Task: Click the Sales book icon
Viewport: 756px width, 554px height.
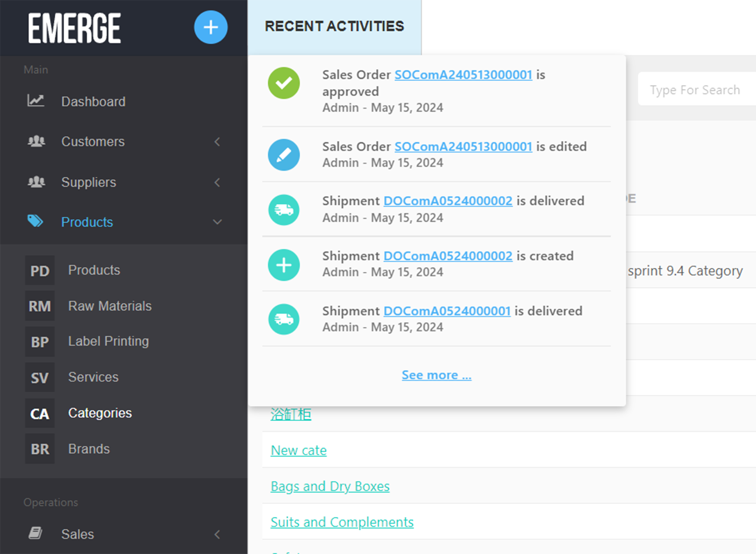Action: pos(36,533)
